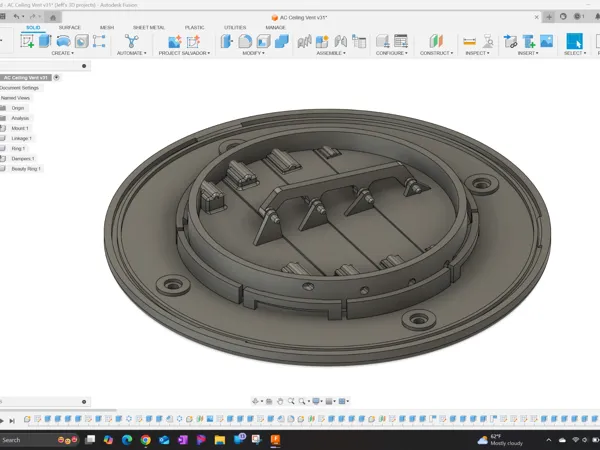Viewport: 600px width, 450px height.
Task: Select the rectangular Pattern tool icon
Action: point(99,41)
